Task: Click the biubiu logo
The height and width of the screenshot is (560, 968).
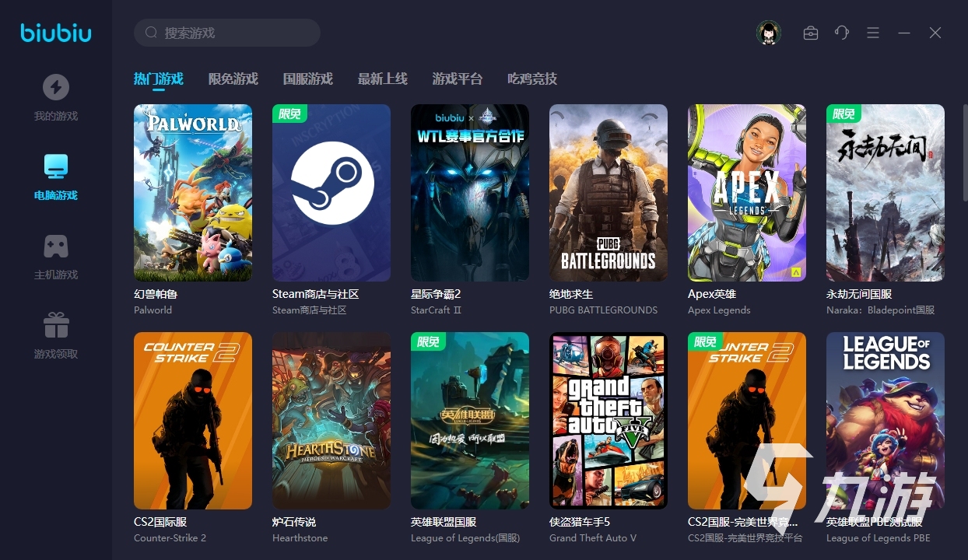Action: click(56, 33)
